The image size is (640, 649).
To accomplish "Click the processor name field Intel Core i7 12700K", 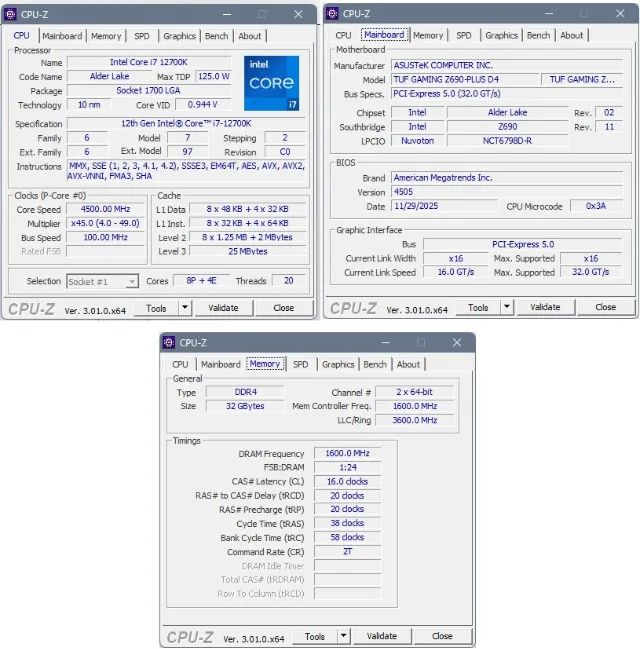I will click(x=149, y=62).
